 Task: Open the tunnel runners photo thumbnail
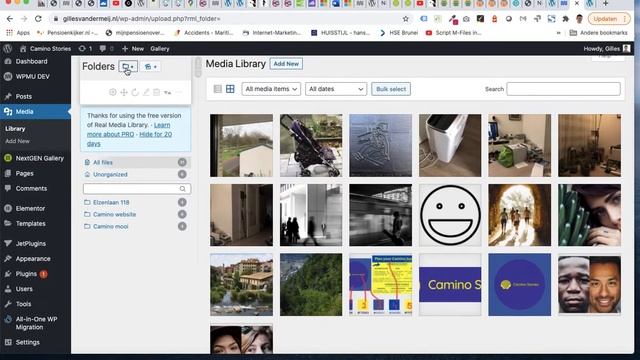(520, 215)
